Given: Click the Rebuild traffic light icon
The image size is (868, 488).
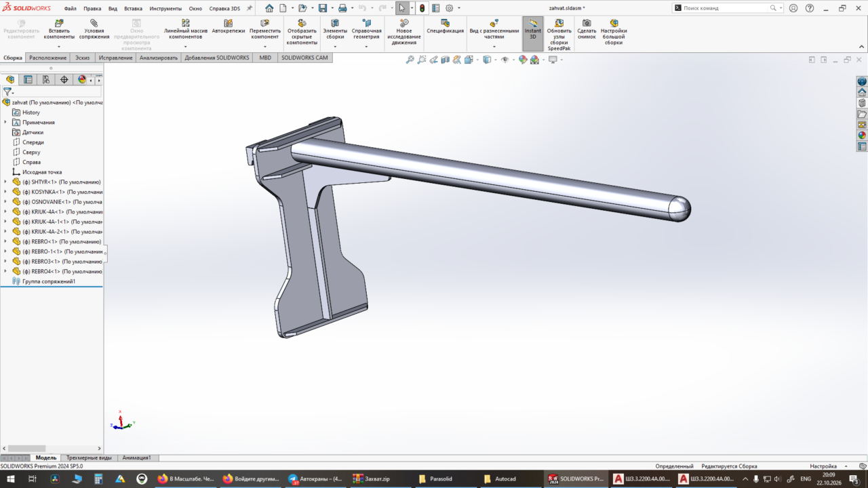Looking at the screenshot, I should (422, 8).
